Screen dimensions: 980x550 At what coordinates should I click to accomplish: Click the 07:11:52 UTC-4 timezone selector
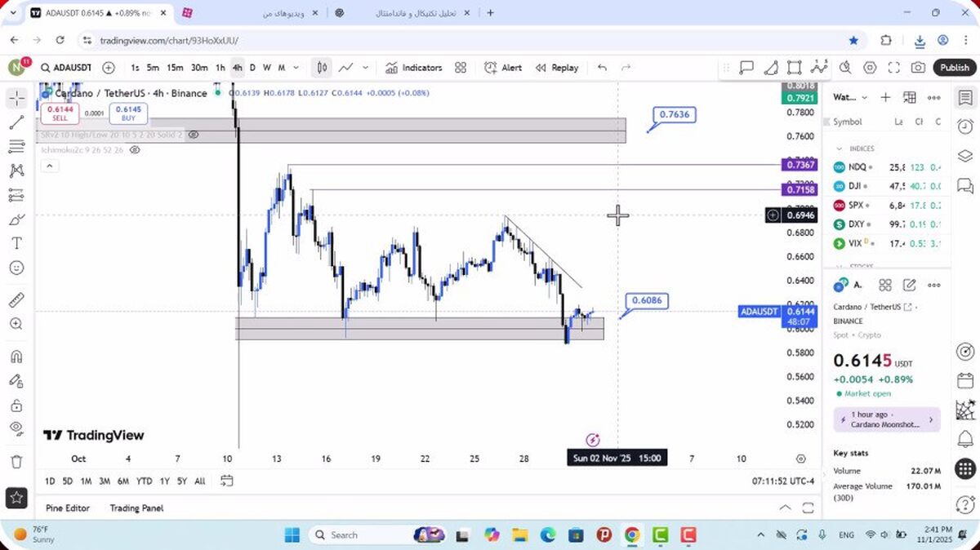783,481
